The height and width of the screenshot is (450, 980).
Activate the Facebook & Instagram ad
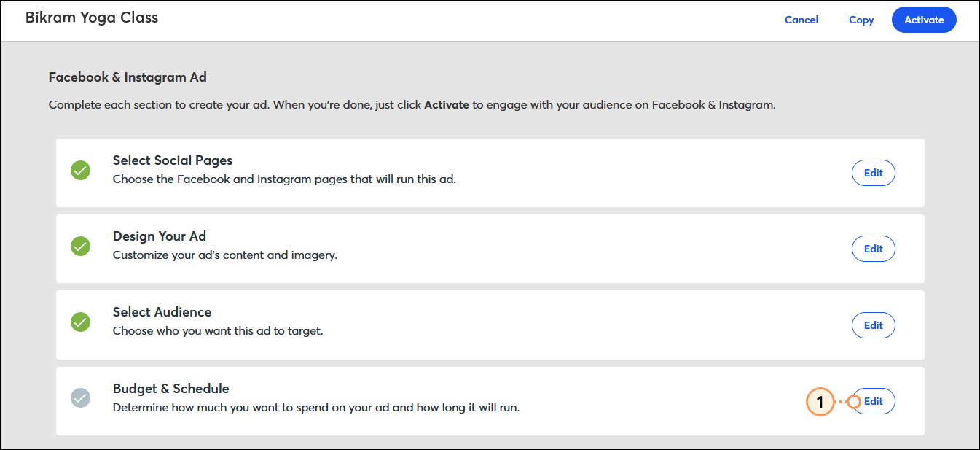924,20
